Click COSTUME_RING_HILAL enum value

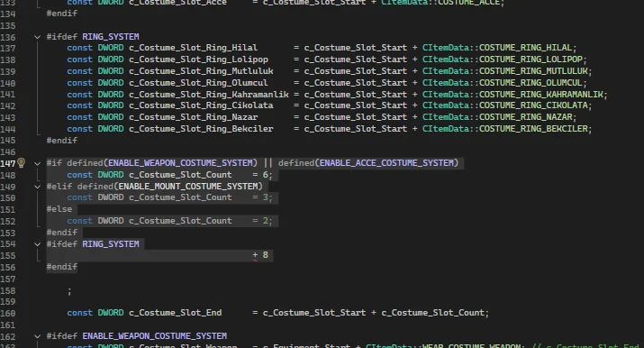[x=526, y=48]
